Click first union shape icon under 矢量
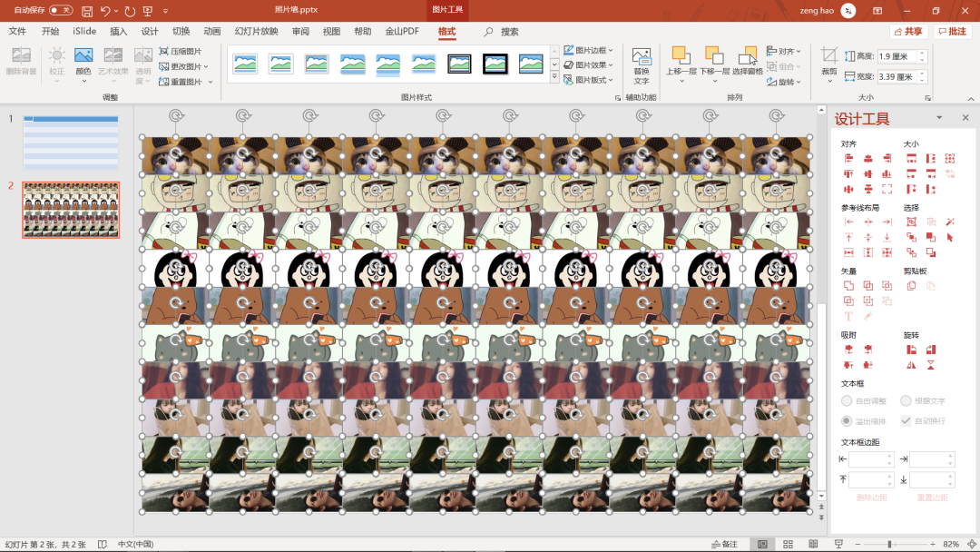Image resolution: width=980 pixels, height=552 pixels. (848, 286)
